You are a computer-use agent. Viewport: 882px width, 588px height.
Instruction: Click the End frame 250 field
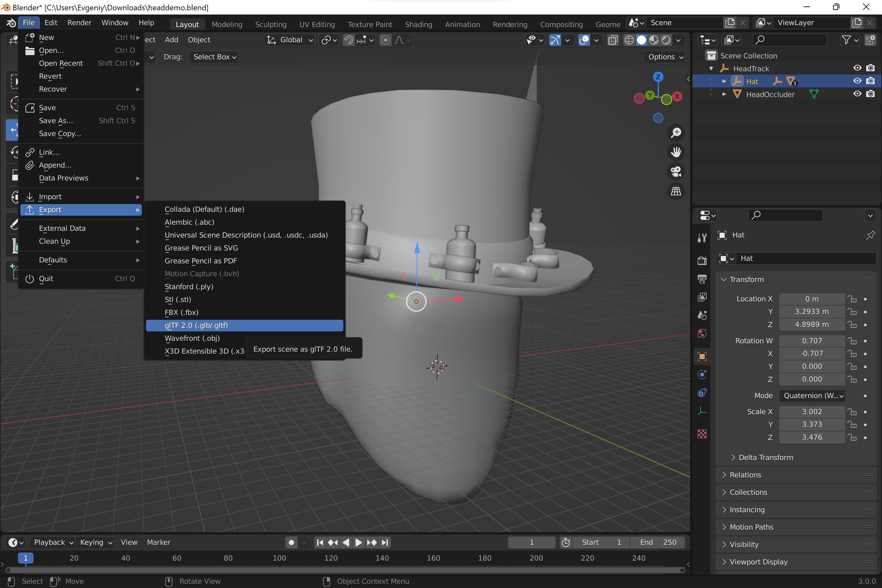658,542
